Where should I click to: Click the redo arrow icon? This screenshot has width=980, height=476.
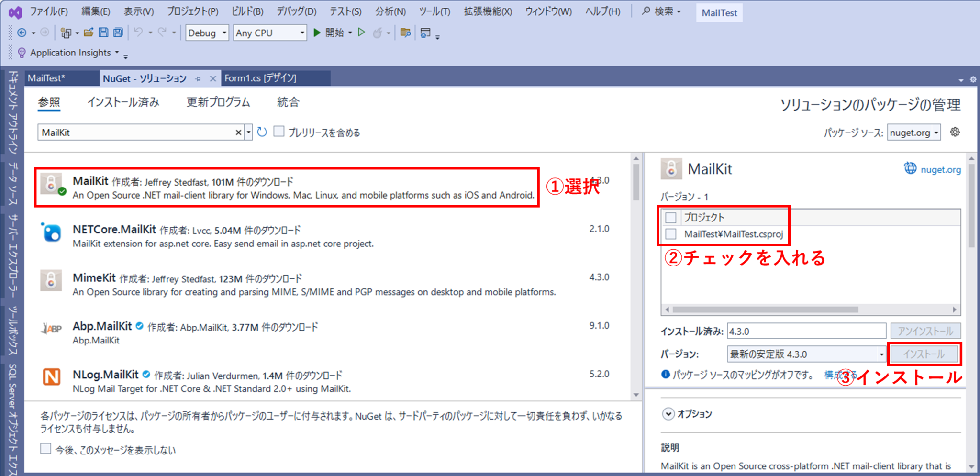[x=162, y=33]
